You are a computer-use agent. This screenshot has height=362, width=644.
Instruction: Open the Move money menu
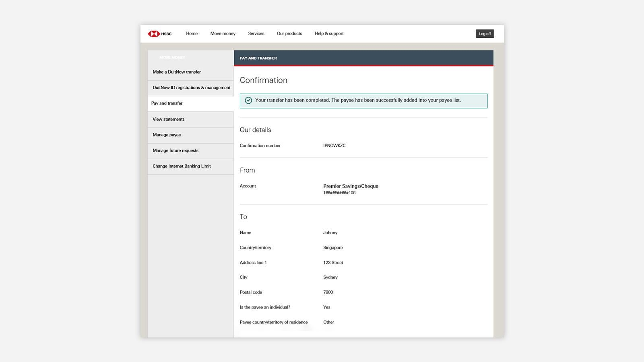pyautogui.click(x=223, y=34)
